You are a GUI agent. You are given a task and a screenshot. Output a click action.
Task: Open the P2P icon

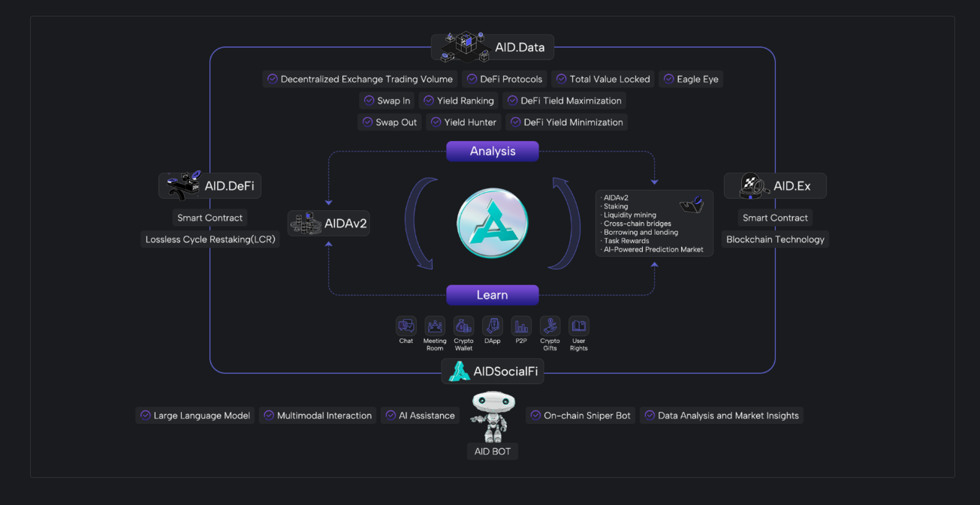click(521, 326)
